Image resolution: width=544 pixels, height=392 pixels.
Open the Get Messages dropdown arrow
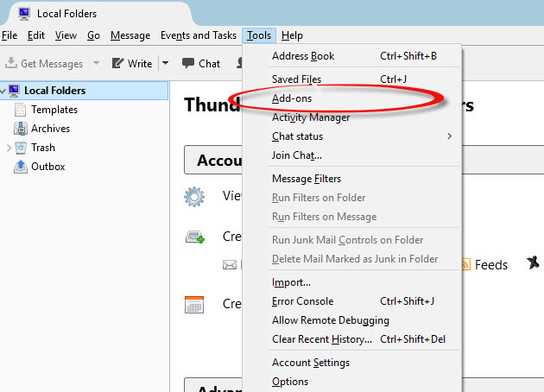(x=96, y=63)
